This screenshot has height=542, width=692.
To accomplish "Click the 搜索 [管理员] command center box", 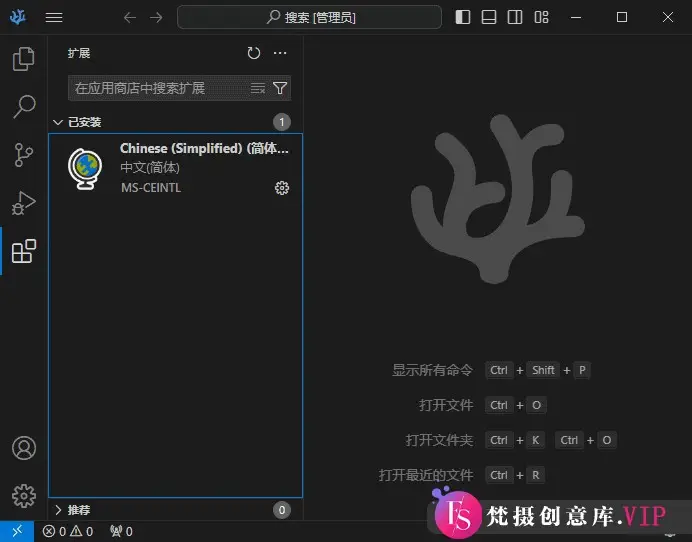I will tap(309, 17).
